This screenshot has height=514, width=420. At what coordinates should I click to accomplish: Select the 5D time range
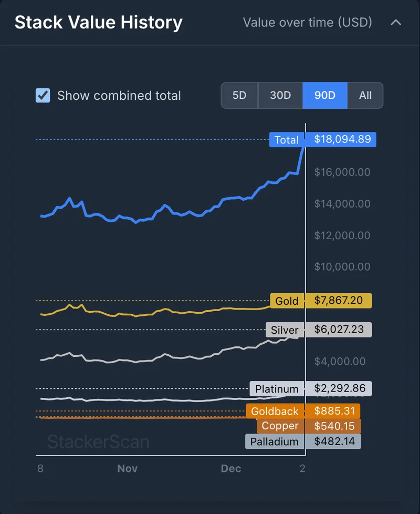pyautogui.click(x=239, y=96)
